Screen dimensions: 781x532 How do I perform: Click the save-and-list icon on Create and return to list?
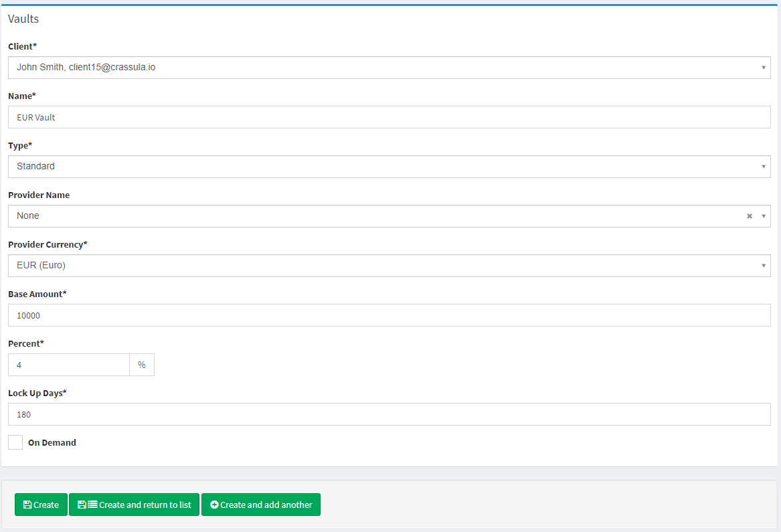pyautogui.click(x=87, y=505)
